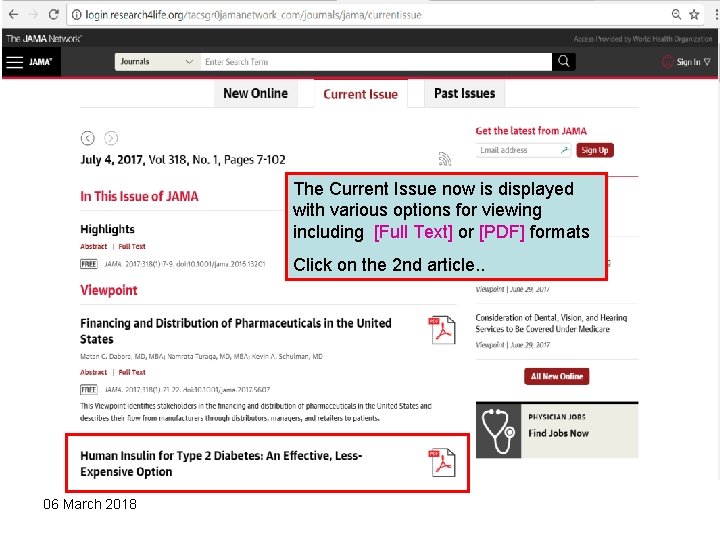Expand the Sign In dropdown
The image size is (720, 540).
point(707,62)
